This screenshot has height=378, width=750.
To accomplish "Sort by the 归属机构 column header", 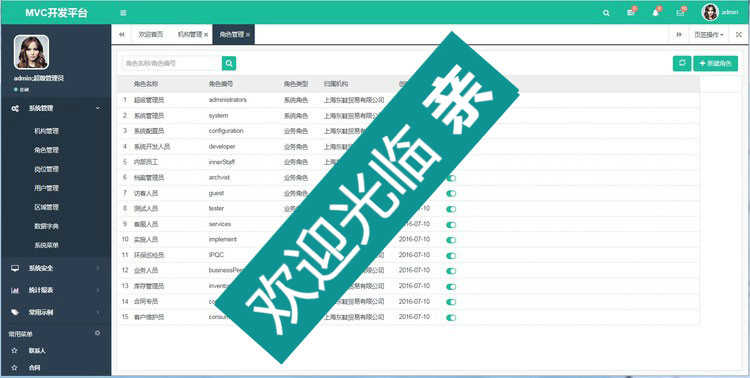I will click(336, 84).
